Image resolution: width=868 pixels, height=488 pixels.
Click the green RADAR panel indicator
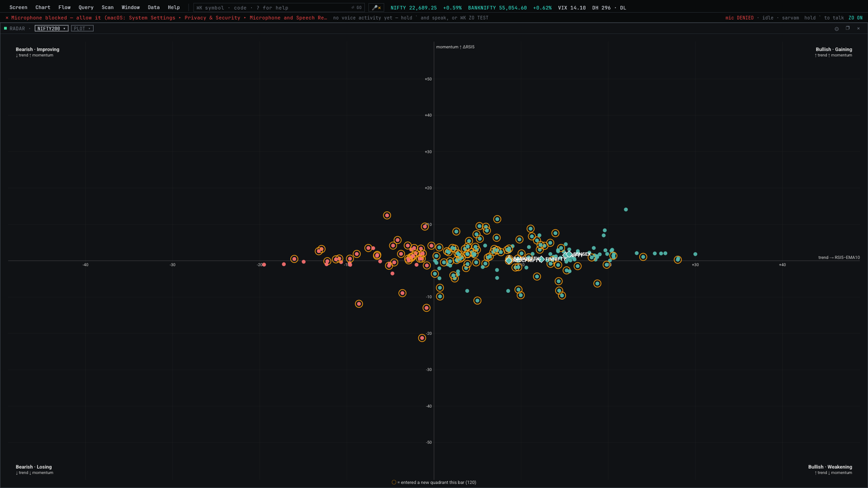coord(5,28)
